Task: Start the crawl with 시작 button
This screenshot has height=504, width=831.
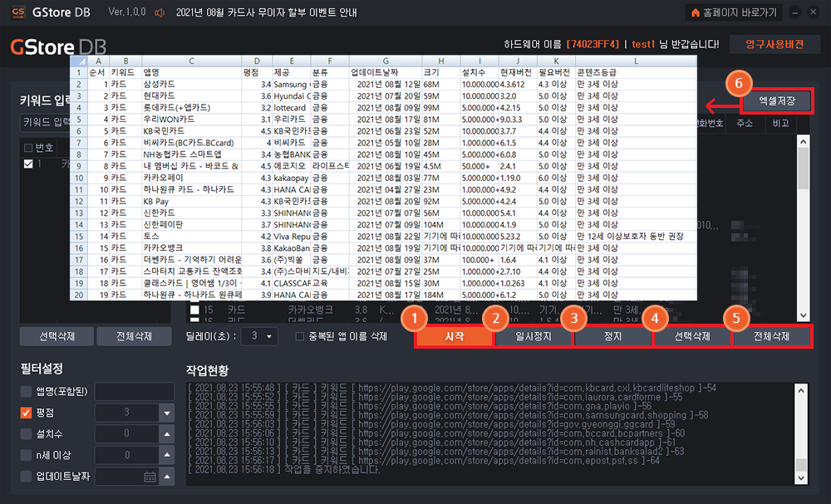Action: pyautogui.click(x=455, y=336)
